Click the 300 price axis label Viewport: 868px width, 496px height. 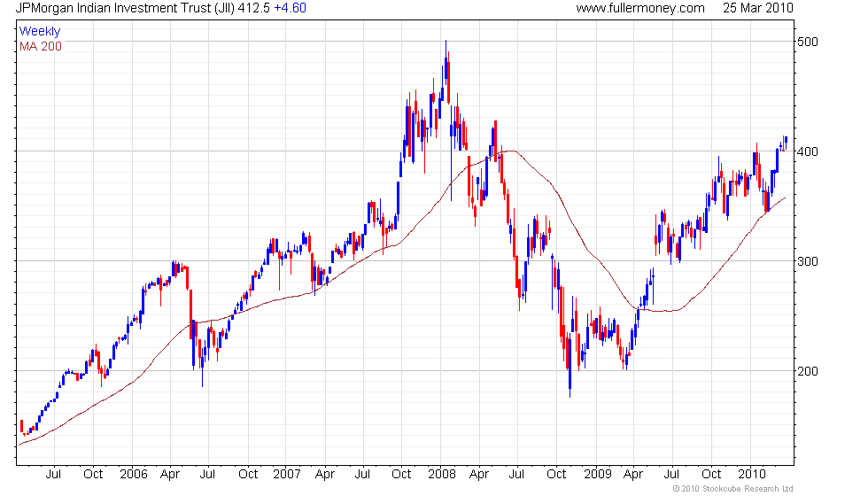coord(808,261)
